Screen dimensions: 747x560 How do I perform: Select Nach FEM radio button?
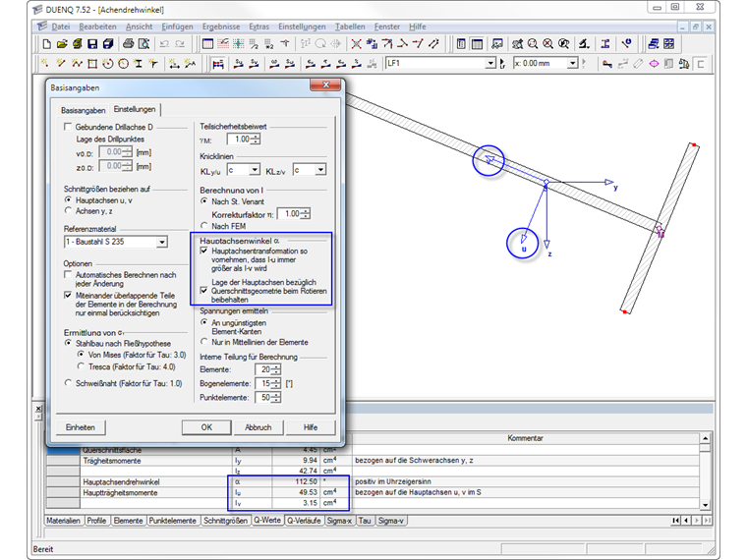[x=204, y=226]
